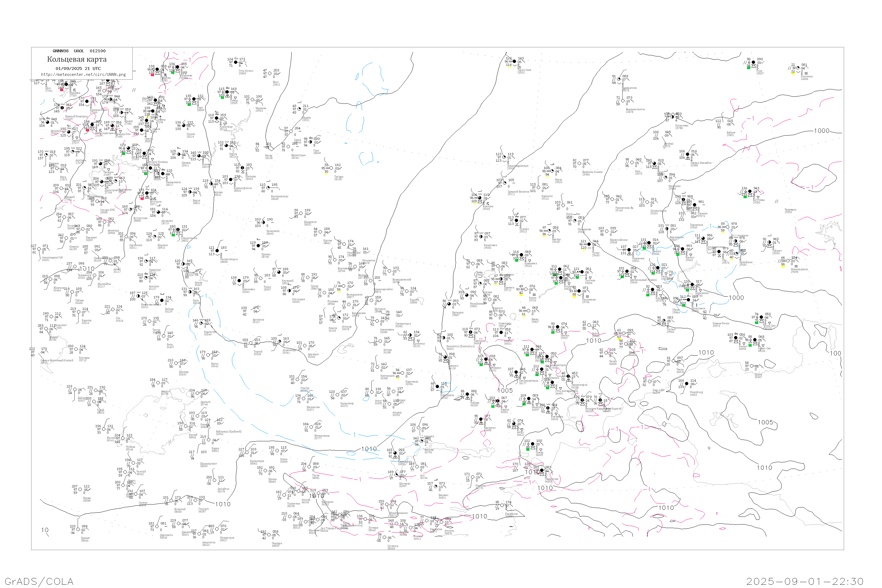Click the Ленинoгорск 36208 half-filled station circle
882x588 pixels.
[x=568, y=377]
